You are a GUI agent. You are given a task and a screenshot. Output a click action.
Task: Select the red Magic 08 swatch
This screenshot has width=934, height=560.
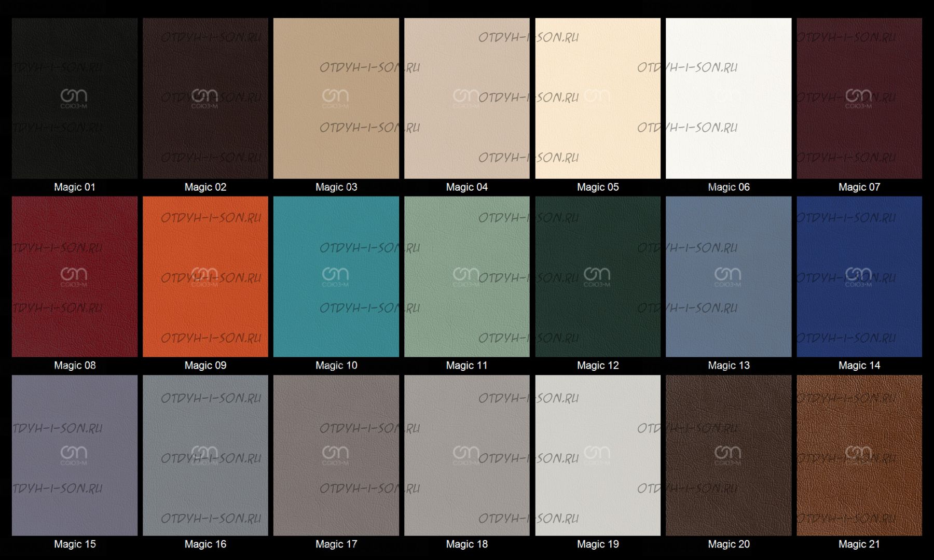click(x=75, y=276)
